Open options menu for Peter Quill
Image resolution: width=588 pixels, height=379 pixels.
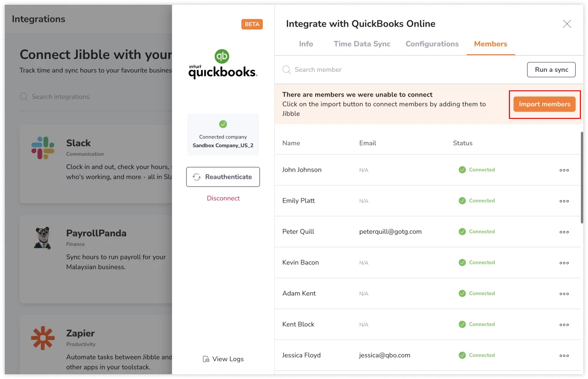[x=564, y=232]
